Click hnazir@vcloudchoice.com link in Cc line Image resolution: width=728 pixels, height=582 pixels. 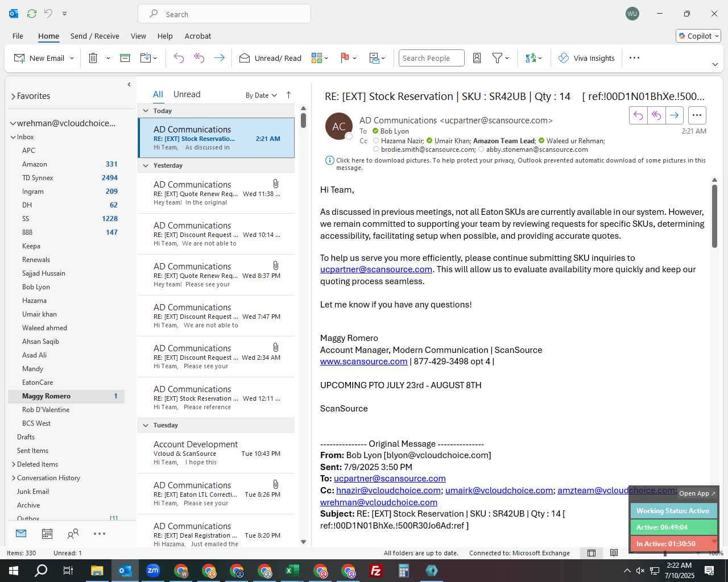tap(388, 490)
